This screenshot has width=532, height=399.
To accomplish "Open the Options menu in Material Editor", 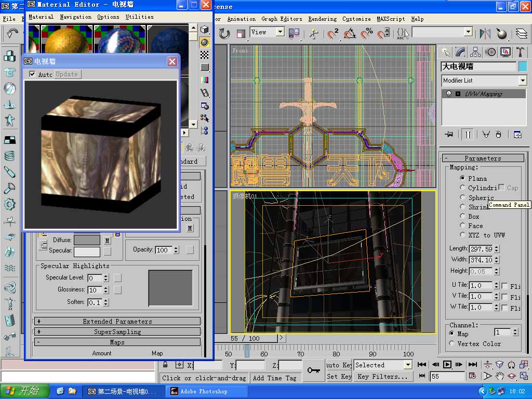I will (108, 17).
